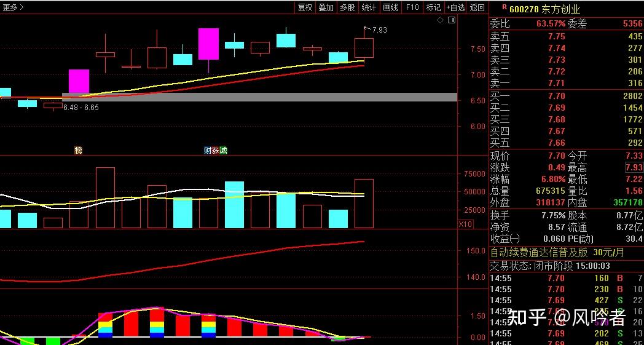
Task: Click +自选 to add to watchlist
Action: [455, 7]
